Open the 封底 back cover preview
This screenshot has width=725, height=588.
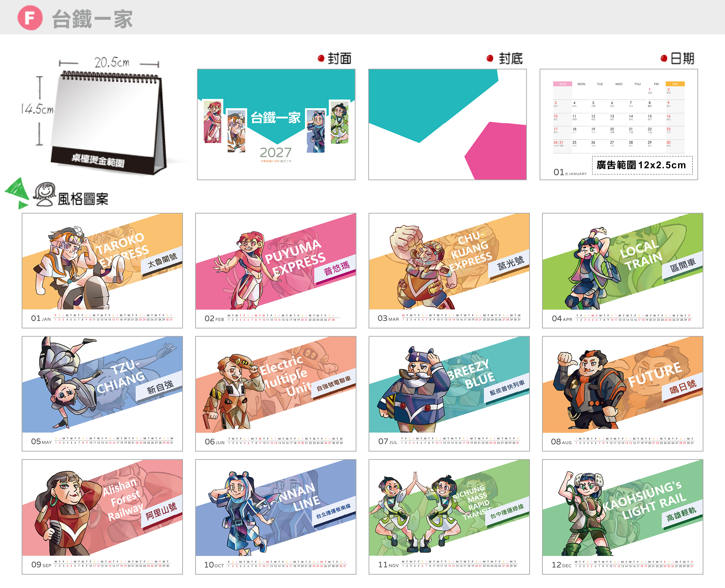click(x=447, y=124)
